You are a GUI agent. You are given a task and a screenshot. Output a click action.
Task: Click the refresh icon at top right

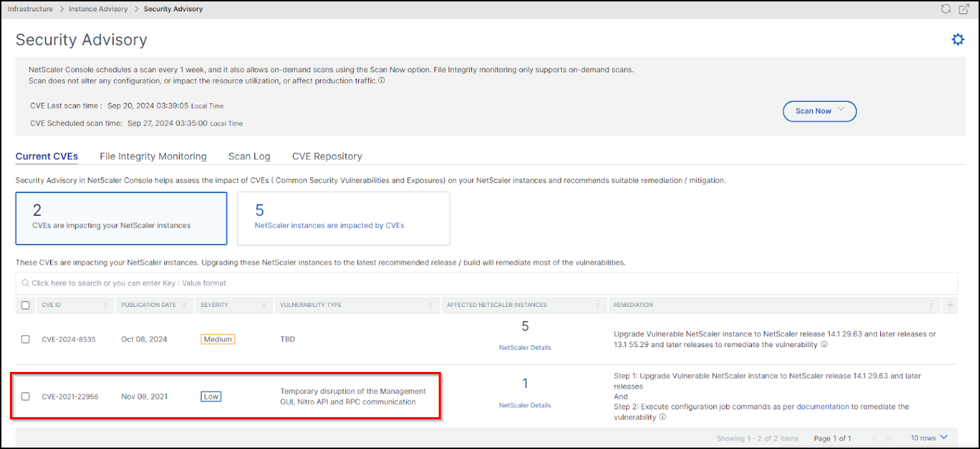[x=946, y=9]
